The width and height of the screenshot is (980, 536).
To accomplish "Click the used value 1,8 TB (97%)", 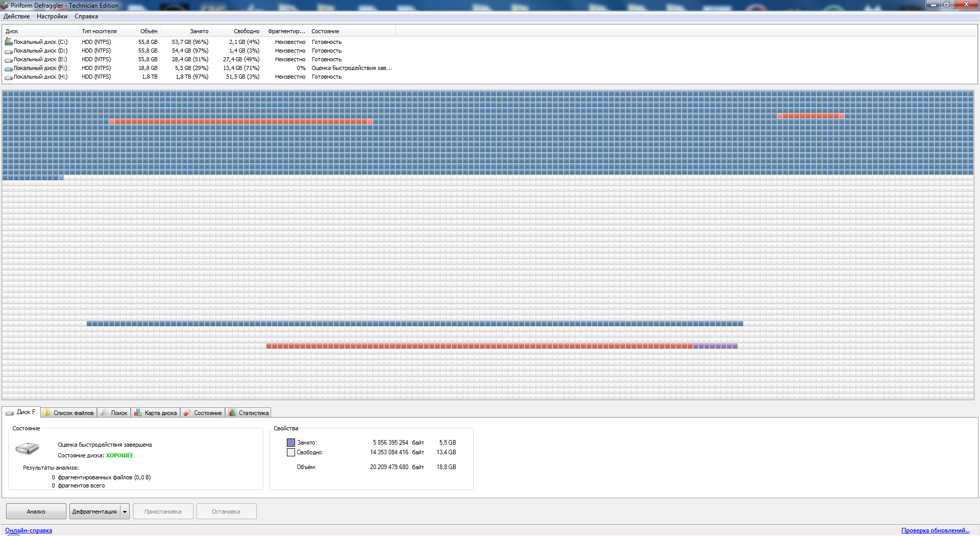I will tap(192, 77).
